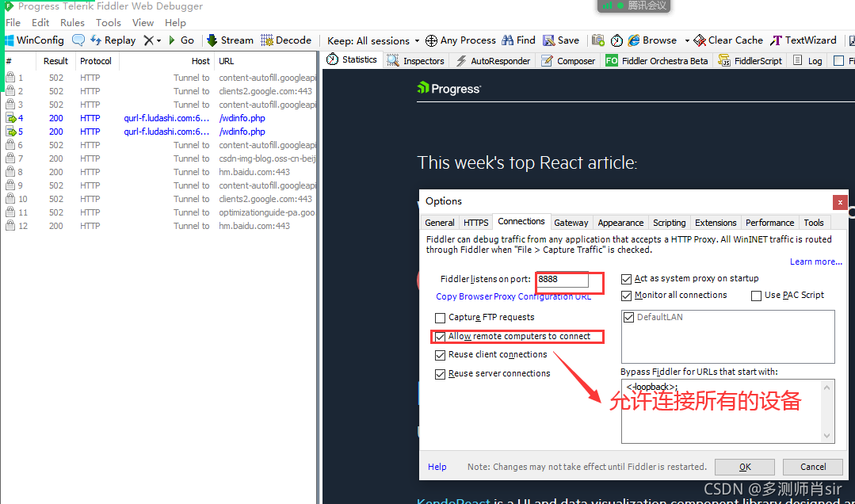The image size is (855, 504).
Task: Close the Options dialog
Action: pyautogui.click(x=840, y=202)
